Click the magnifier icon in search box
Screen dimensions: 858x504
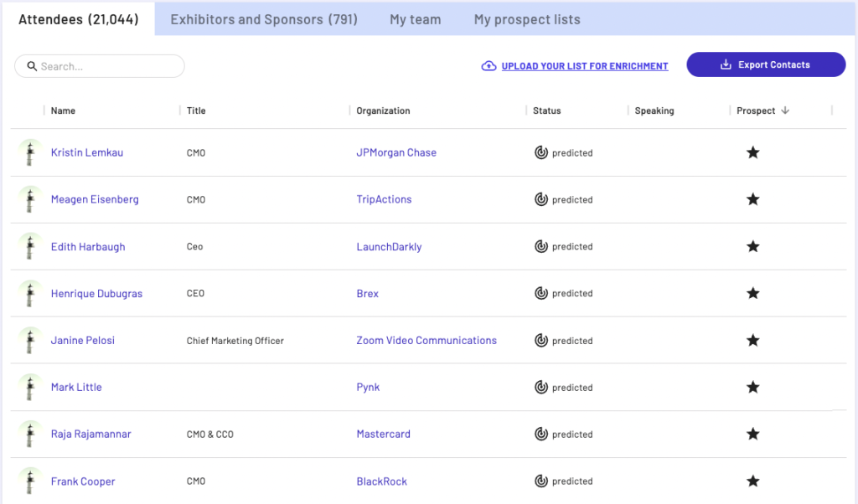[x=32, y=66]
